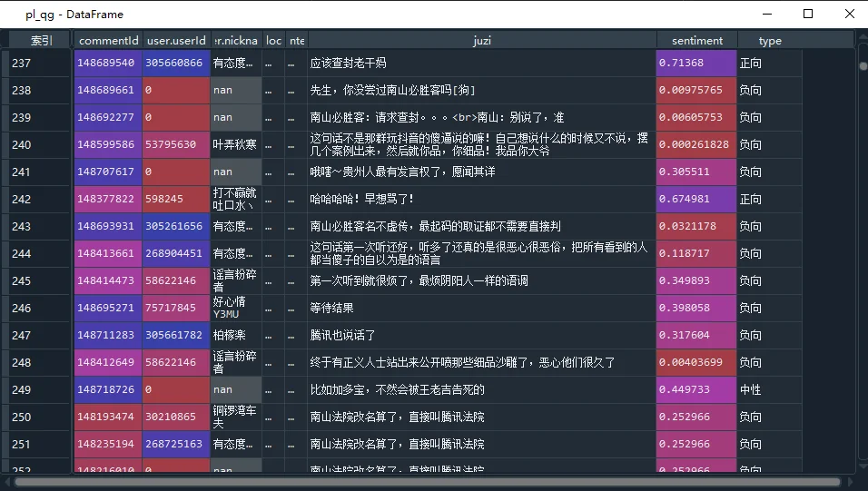Select nickname cell 打不赢就吐口水
Image resolution: width=868 pixels, height=491 pixels.
click(236, 199)
